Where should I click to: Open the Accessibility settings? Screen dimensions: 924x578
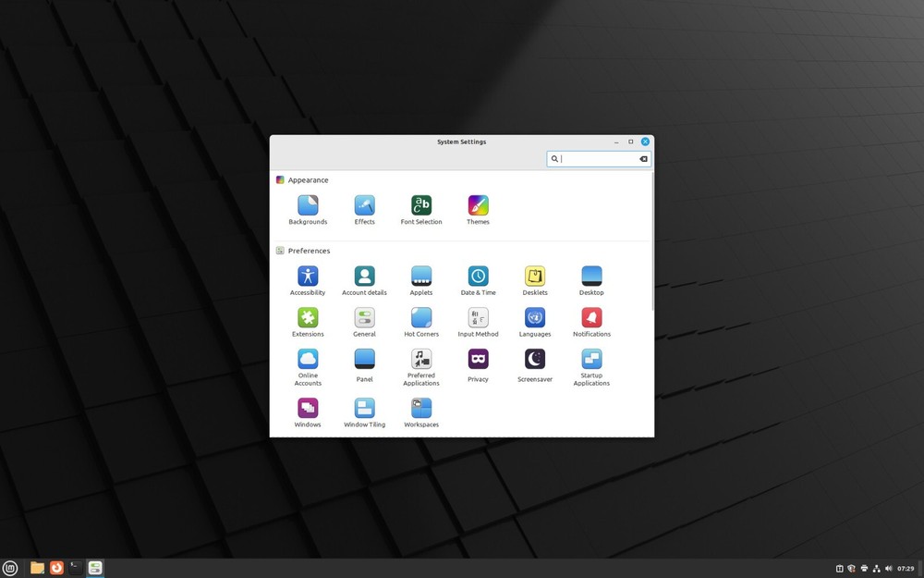click(x=308, y=277)
